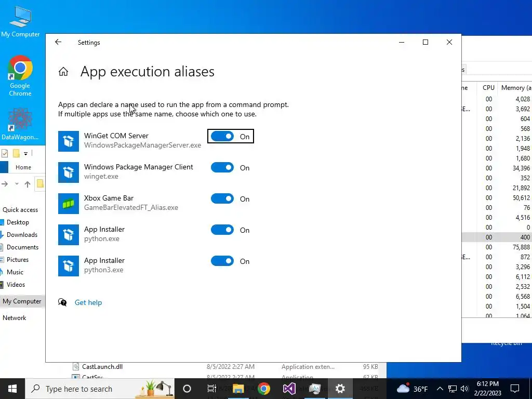Select Task Manager row with 75,888 memory
The height and width of the screenshot is (399, 532).
[497, 247]
